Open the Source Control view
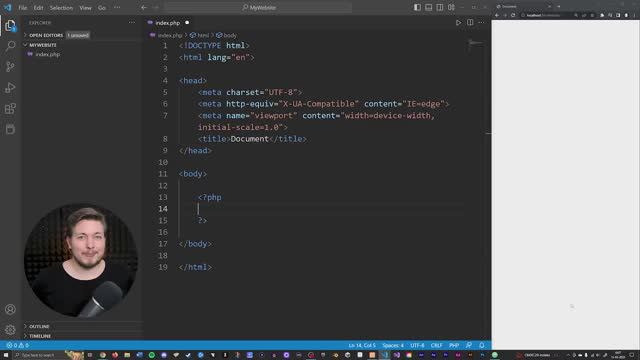Screen dimensions: 640x360 [x=10, y=67]
